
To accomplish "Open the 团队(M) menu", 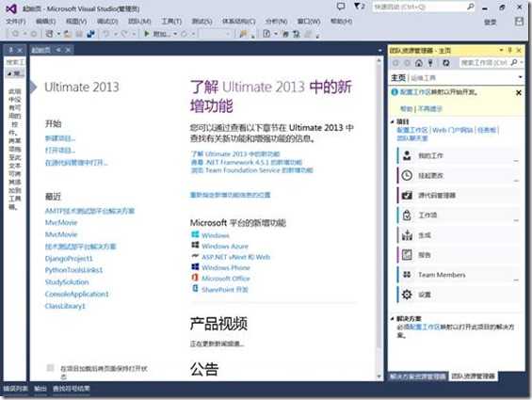I will click(139, 22).
